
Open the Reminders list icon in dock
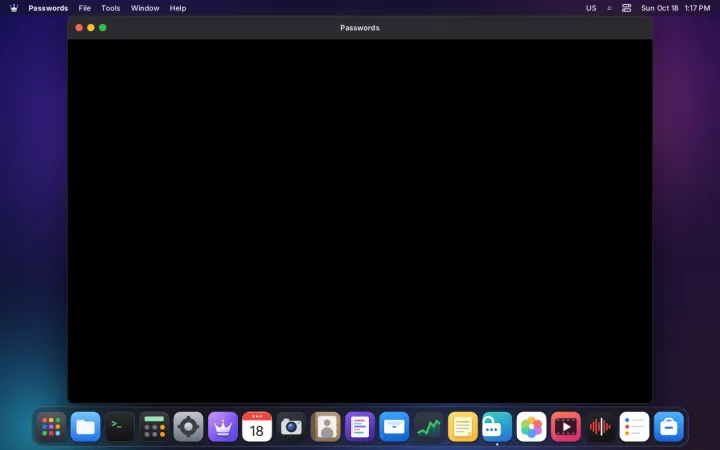coord(634,427)
